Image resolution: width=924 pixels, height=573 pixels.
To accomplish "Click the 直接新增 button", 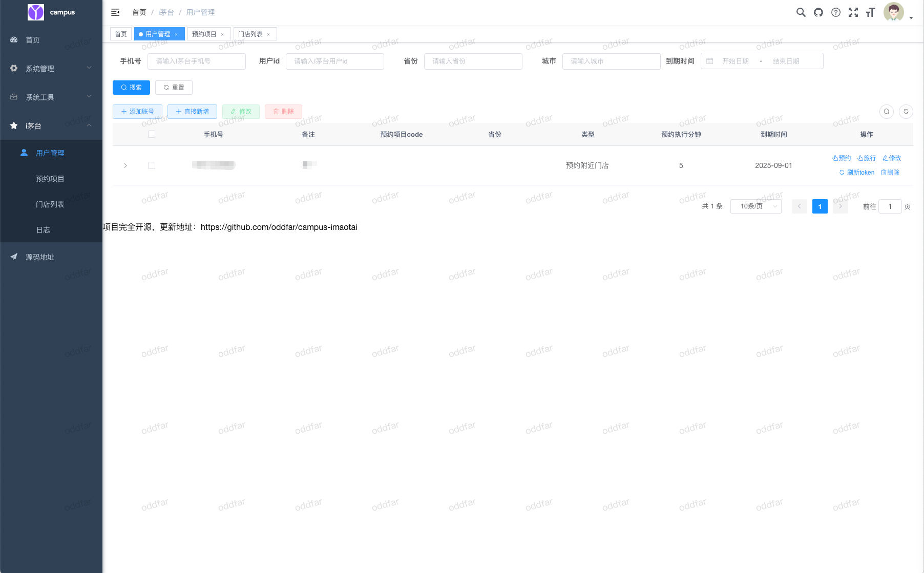I will 192,112.
